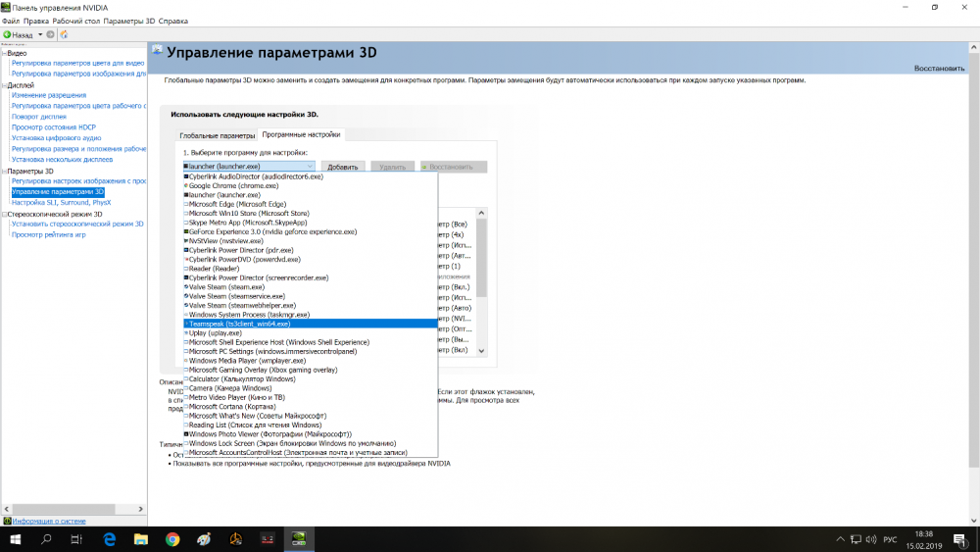The height and width of the screenshot is (552, 980).
Task: Launch Microsoft Edge from taskbar
Action: coord(110,539)
